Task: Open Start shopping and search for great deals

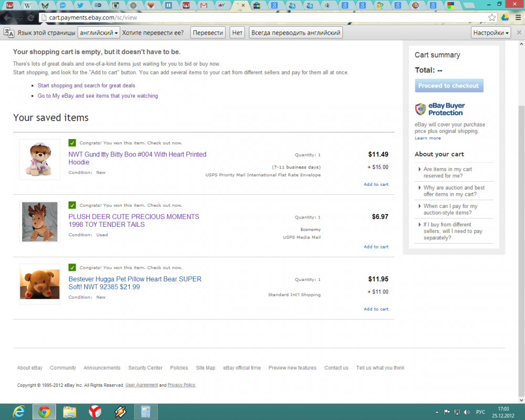Action: point(87,86)
